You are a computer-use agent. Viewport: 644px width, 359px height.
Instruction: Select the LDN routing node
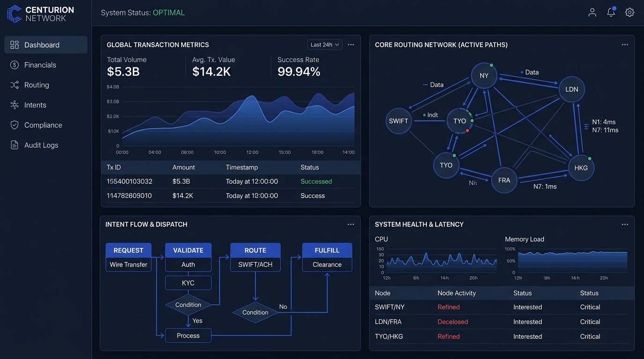coord(571,89)
